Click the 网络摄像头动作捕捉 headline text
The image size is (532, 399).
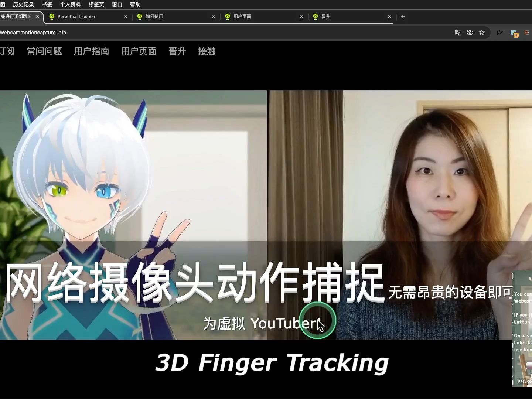coord(194,282)
